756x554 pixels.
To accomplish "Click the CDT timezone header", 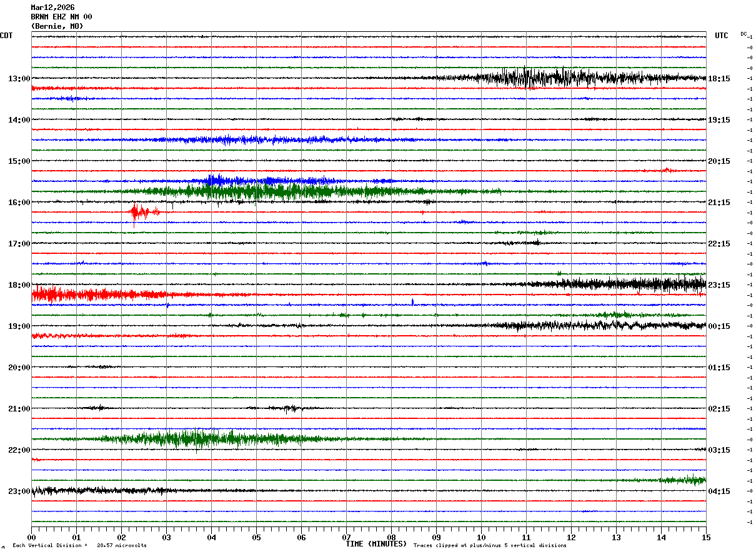I will pyautogui.click(x=6, y=36).
